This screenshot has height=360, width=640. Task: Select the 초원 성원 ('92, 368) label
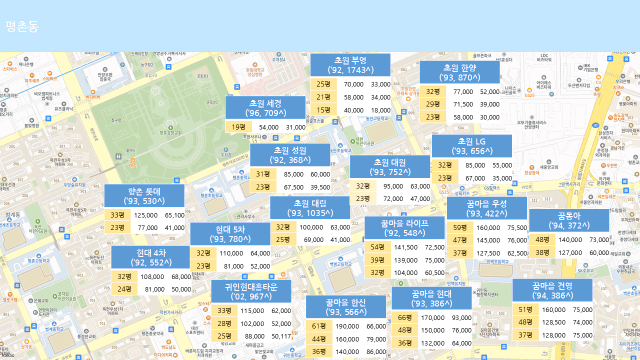290,155
